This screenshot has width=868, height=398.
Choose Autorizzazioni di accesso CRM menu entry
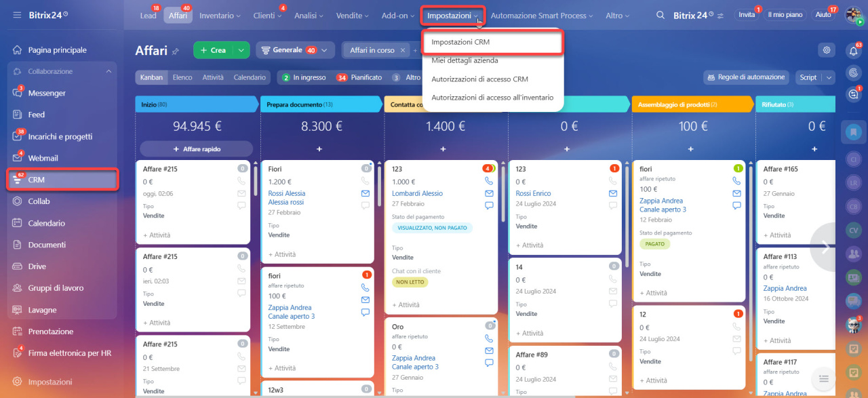(479, 79)
